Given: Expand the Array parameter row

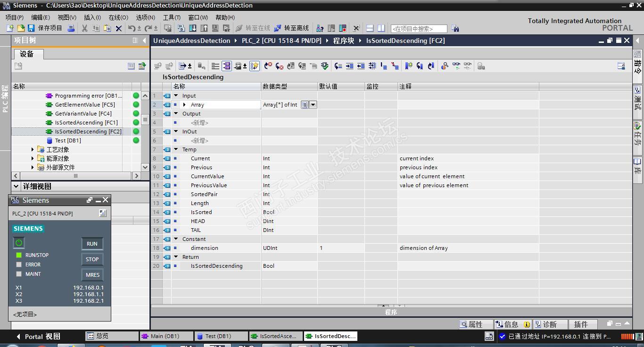Looking at the screenshot, I should (184, 105).
